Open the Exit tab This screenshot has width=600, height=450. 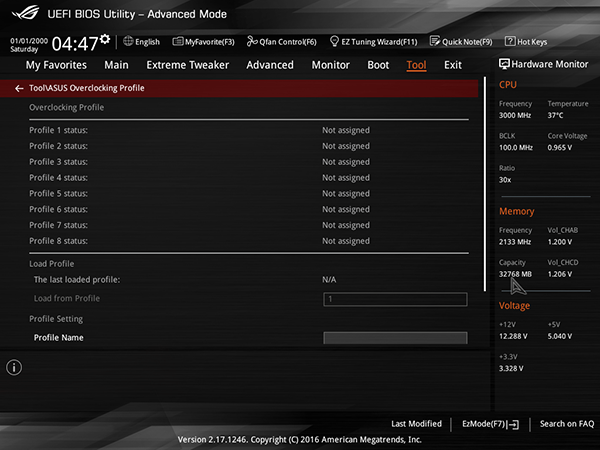[x=453, y=65]
